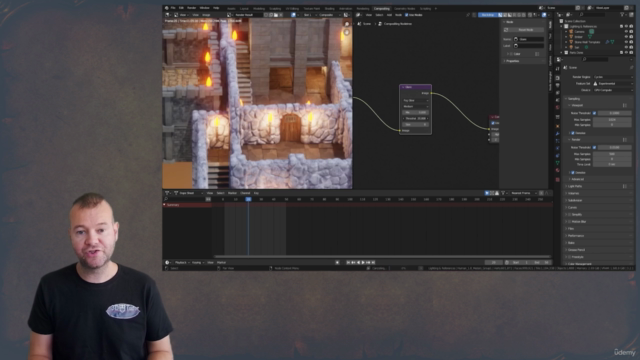Toggle Sun visibility eye in outliner
The height and width of the screenshot is (360, 640).
626,47
